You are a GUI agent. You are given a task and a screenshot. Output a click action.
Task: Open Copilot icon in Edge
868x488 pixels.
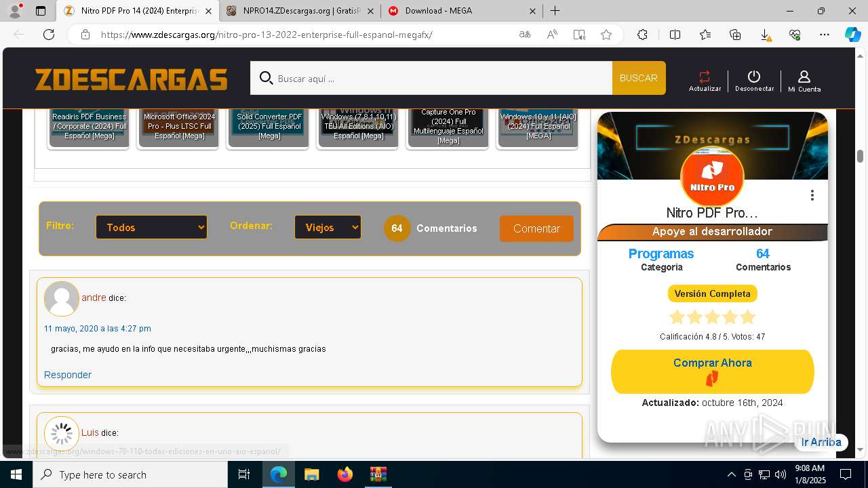click(x=852, y=35)
